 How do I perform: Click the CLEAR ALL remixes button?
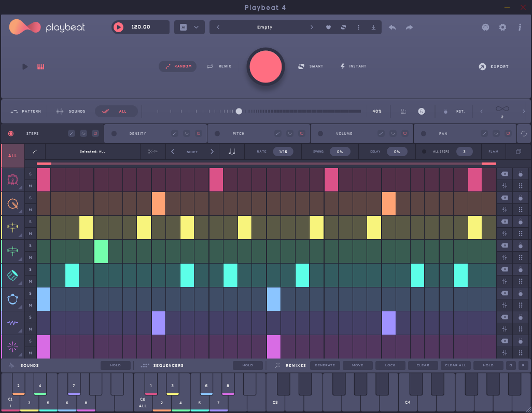(x=455, y=365)
